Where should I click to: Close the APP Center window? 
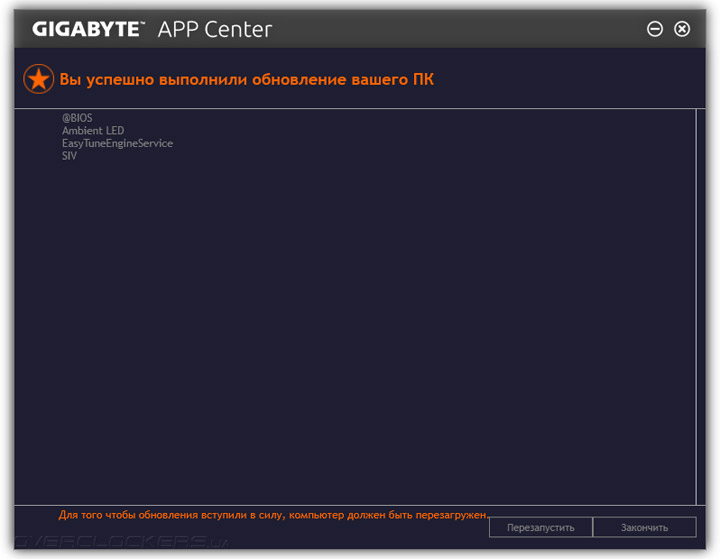(x=682, y=29)
